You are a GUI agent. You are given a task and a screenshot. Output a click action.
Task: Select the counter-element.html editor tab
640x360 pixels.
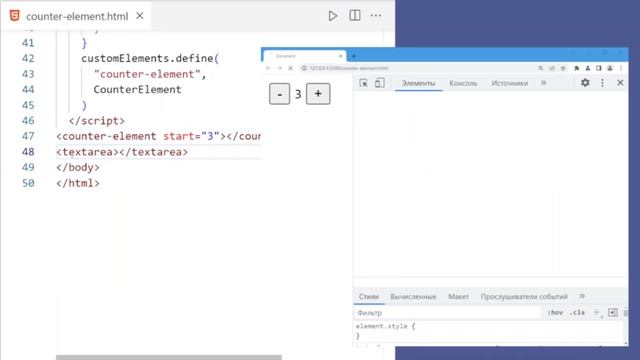coord(77,16)
